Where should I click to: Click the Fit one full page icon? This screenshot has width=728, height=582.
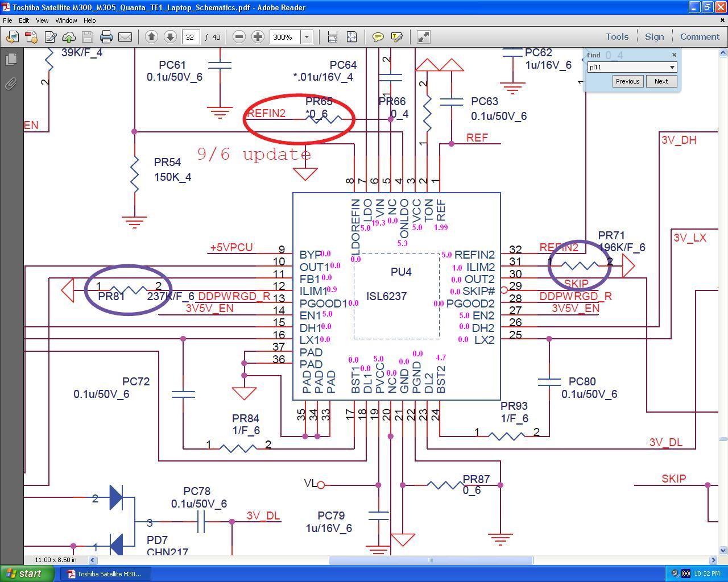(x=351, y=37)
